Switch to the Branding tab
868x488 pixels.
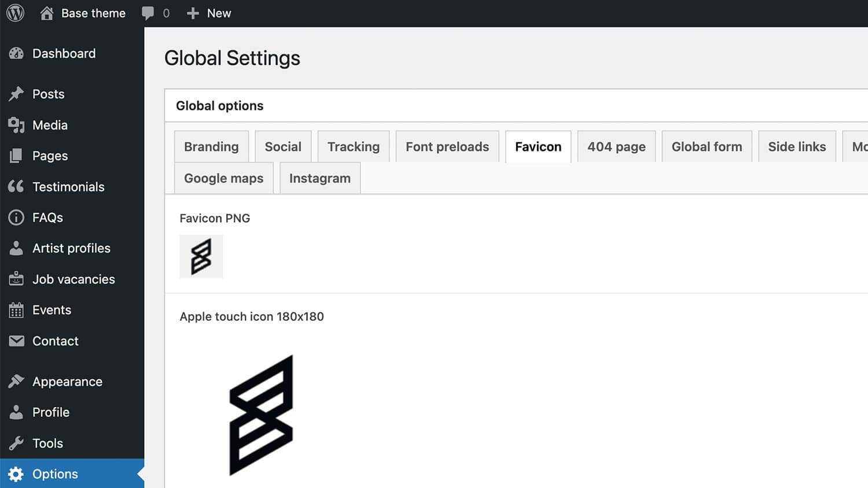[211, 147]
